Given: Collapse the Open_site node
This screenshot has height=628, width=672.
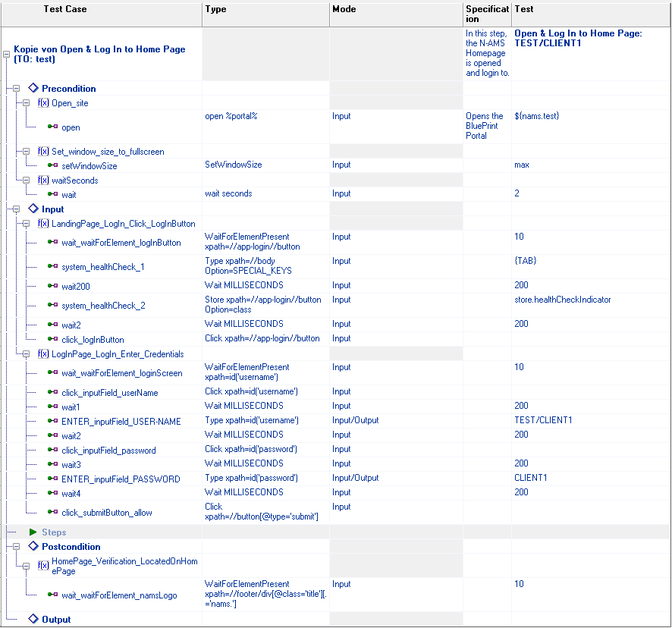Looking at the screenshot, I should click(x=26, y=103).
